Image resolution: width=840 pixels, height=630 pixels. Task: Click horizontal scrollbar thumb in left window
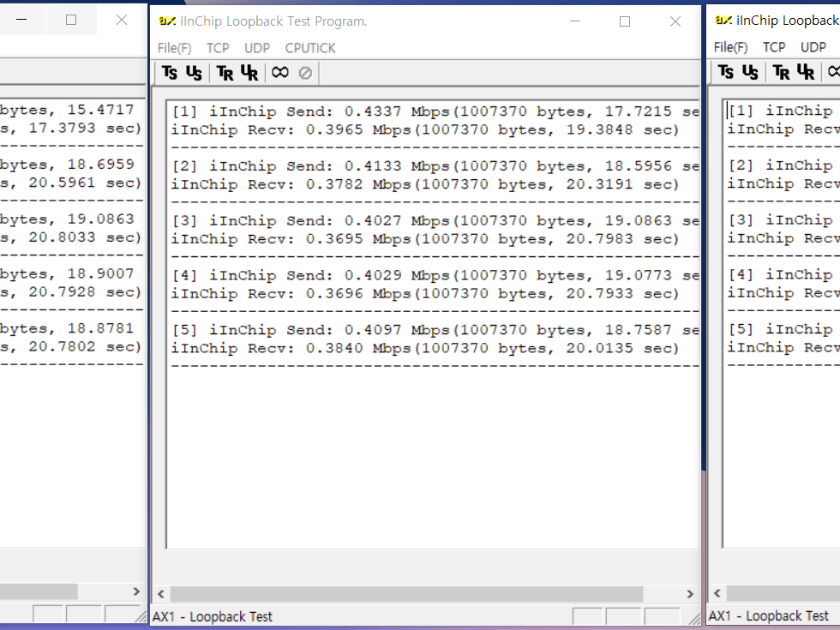point(39,591)
